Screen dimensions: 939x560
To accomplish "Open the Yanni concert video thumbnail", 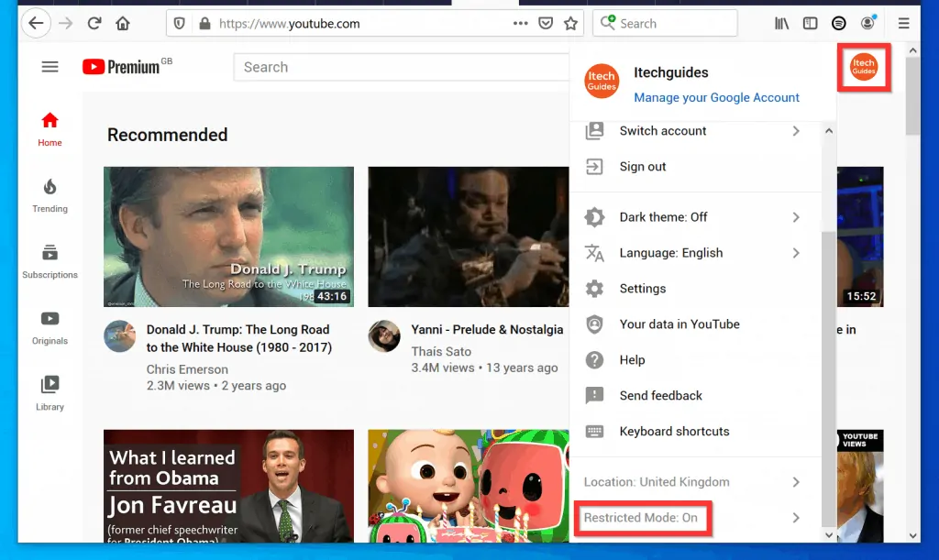I will [469, 236].
